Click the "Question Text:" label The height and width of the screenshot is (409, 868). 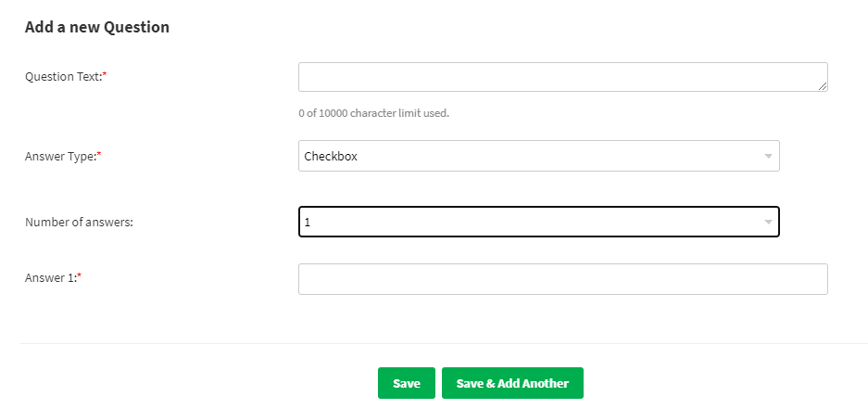click(x=63, y=76)
